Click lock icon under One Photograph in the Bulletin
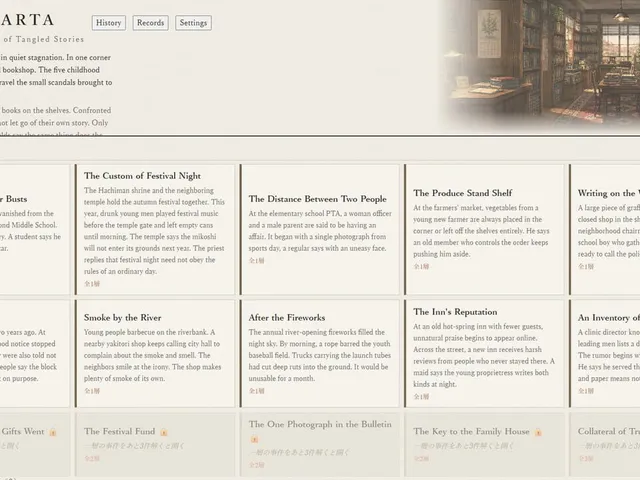Screen dimensions: 640x480 click(254, 439)
